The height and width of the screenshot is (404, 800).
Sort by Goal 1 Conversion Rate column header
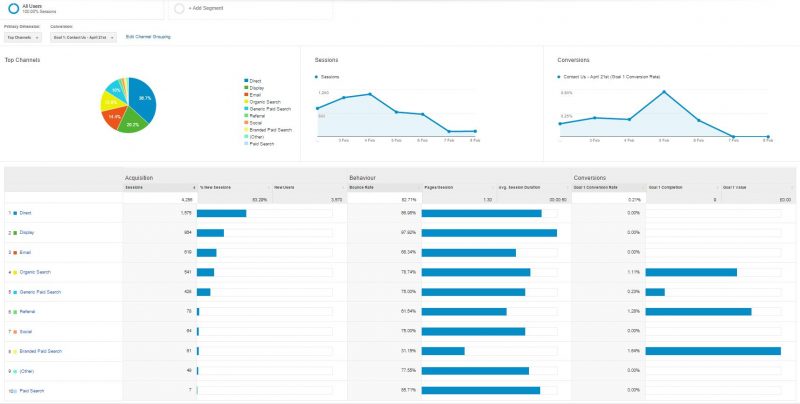pos(609,188)
